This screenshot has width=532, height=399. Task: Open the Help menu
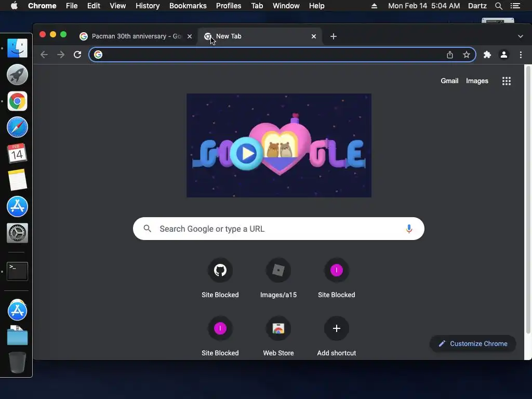[x=316, y=6]
